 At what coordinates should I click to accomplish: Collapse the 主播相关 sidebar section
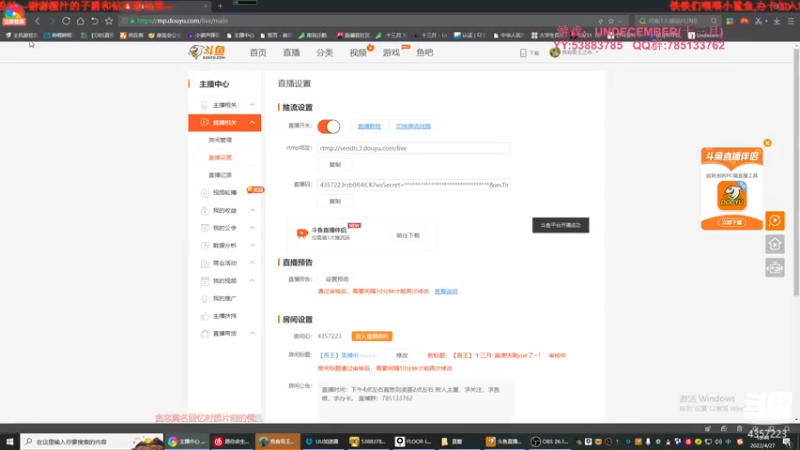(x=252, y=105)
